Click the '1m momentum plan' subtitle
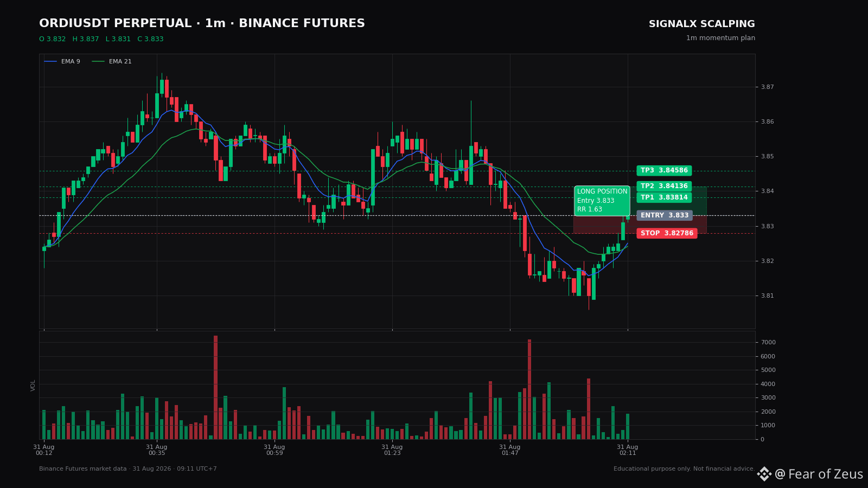 [720, 38]
